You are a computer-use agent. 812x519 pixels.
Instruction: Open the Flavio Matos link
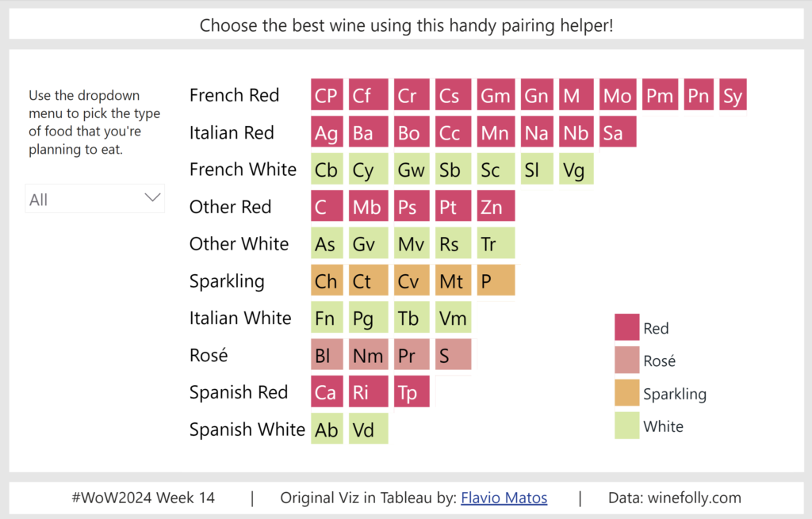point(504,498)
